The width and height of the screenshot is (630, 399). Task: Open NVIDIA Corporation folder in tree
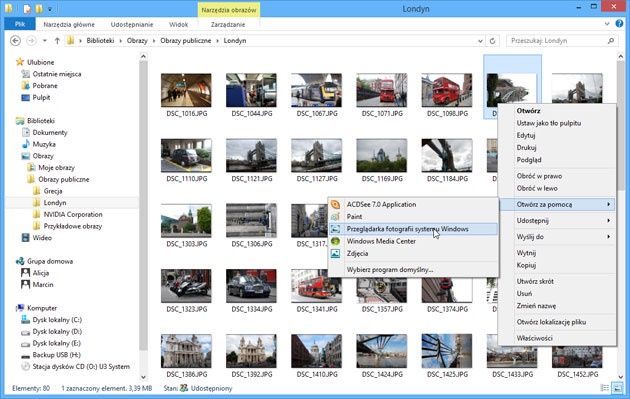[x=73, y=215]
